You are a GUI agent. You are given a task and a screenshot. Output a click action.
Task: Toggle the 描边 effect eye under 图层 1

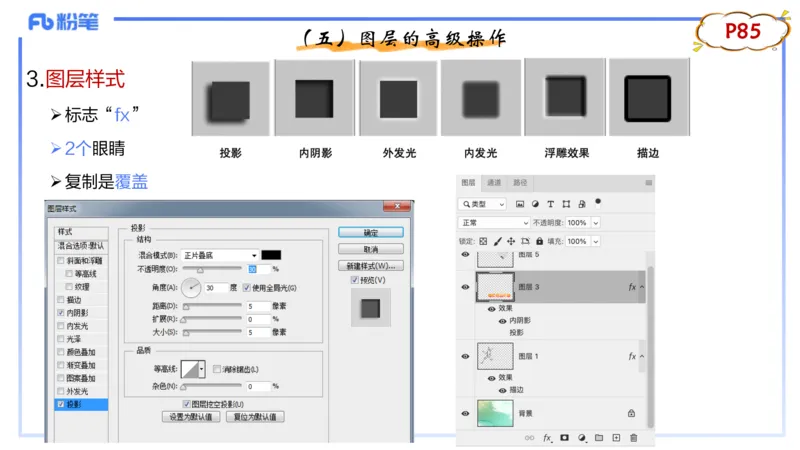pyautogui.click(x=503, y=390)
